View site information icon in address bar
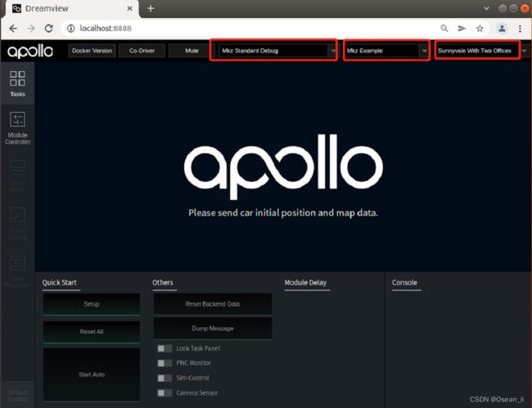 point(70,29)
